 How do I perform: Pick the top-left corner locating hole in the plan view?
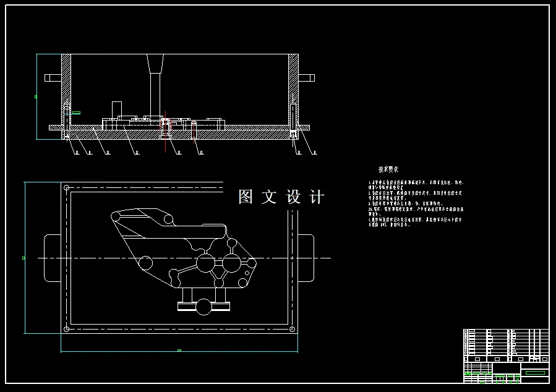[66, 188]
